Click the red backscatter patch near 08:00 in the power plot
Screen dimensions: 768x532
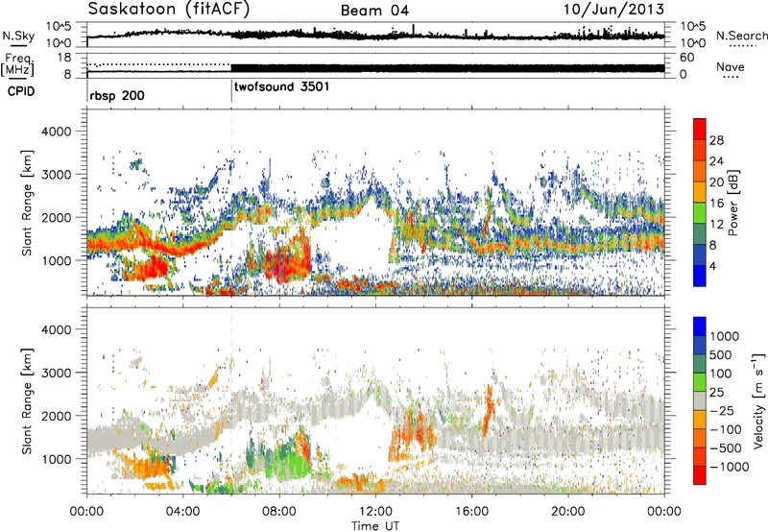(286, 259)
